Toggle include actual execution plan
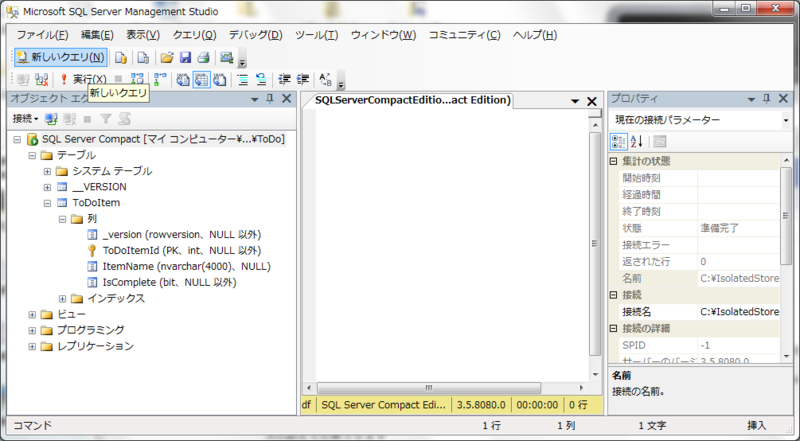The width and height of the screenshot is (800, 441). (x=160, y=79)
